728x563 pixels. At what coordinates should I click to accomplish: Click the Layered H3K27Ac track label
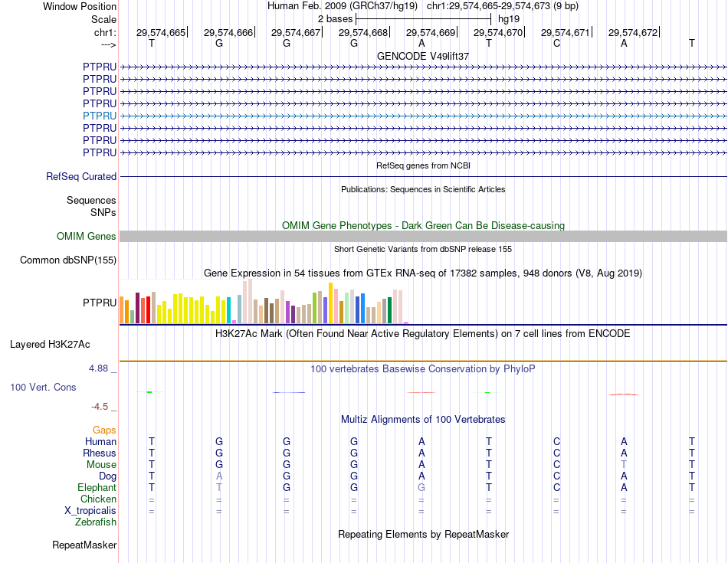coord(50,345)
